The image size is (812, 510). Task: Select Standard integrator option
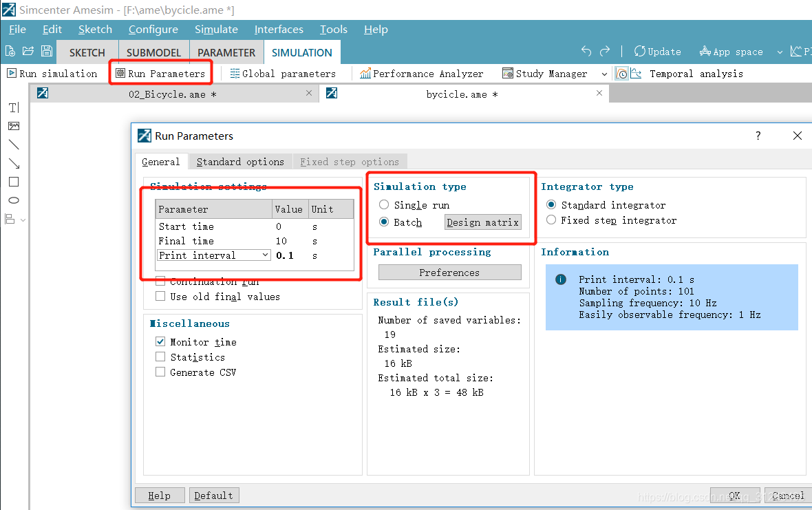(551, 205)
